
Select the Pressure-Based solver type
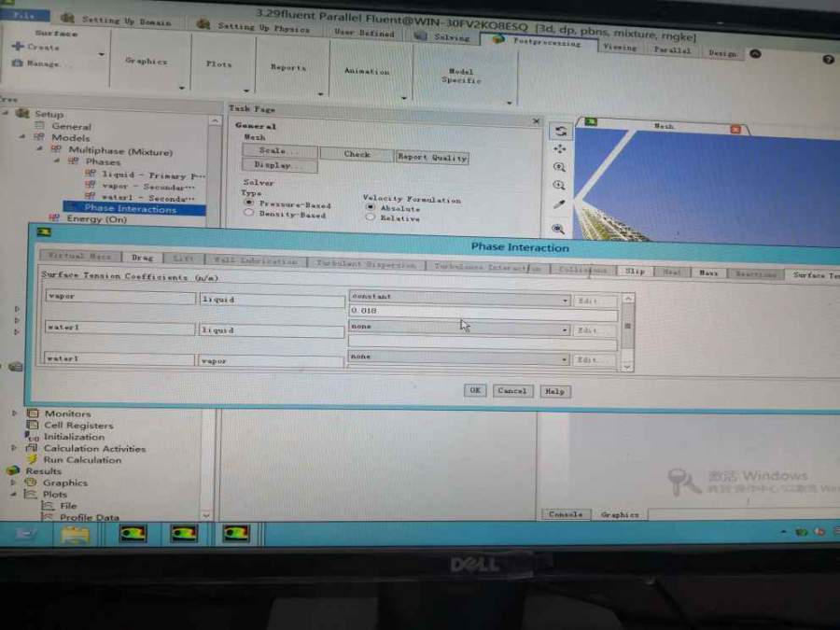pyautogui.click(x=248, y=203)
